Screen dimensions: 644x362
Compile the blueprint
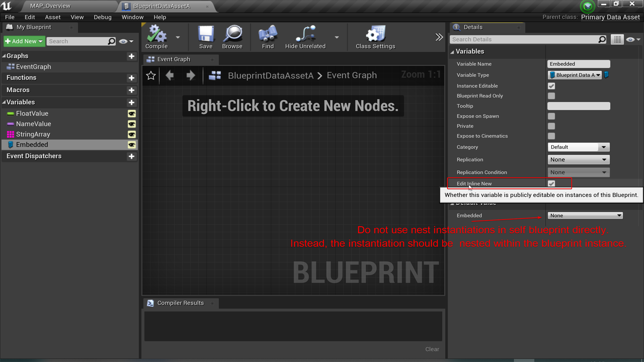coord(156,37)
